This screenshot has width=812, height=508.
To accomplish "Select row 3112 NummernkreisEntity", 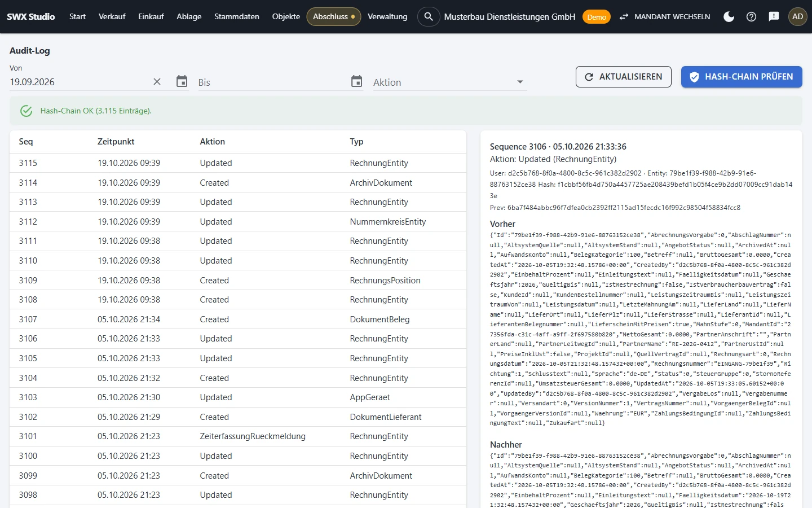I will coord(238,222).
